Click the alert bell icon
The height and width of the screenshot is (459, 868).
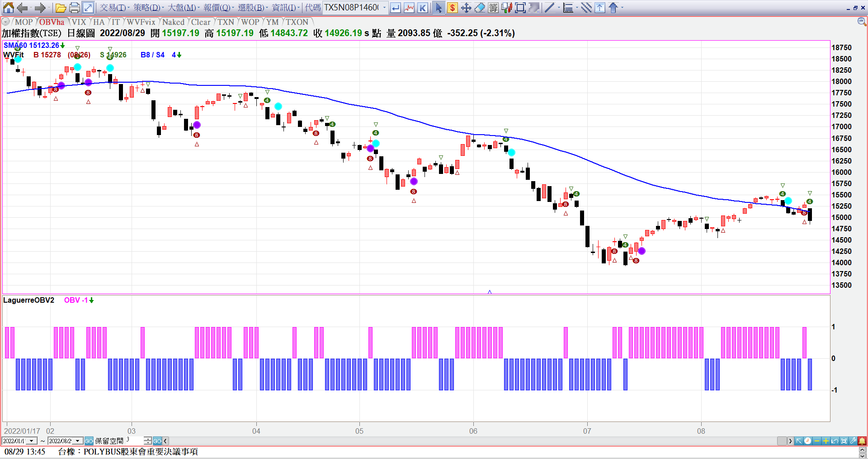(862, 441)
